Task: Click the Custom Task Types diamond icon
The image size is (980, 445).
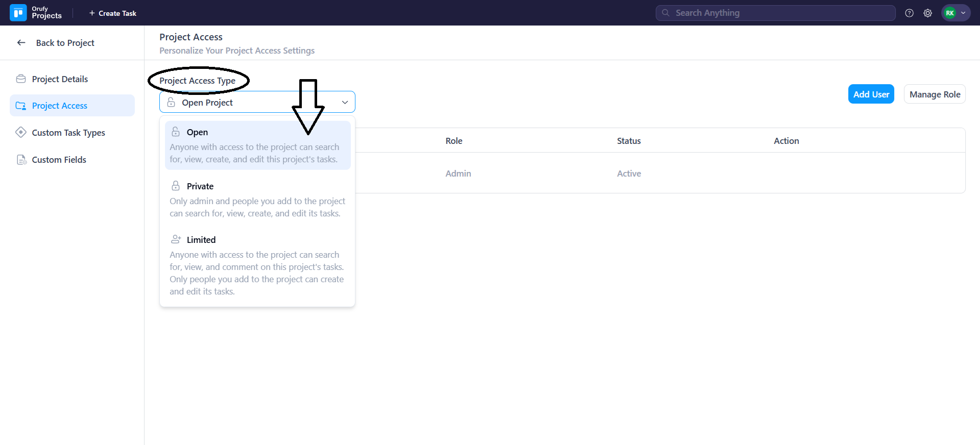Action: [21, 133]
